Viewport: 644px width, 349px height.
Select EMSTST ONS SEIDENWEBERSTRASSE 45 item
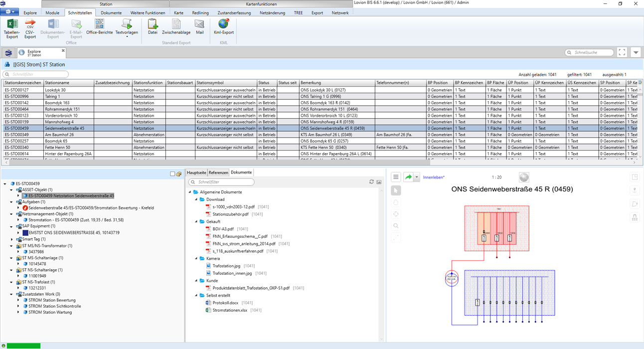(x=74, y=232)
